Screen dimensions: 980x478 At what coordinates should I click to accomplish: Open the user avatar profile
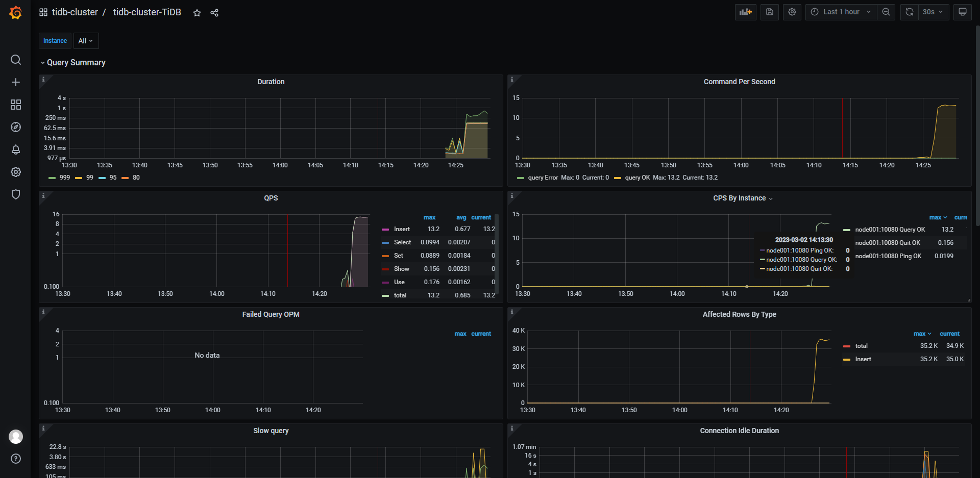point(16,437)
